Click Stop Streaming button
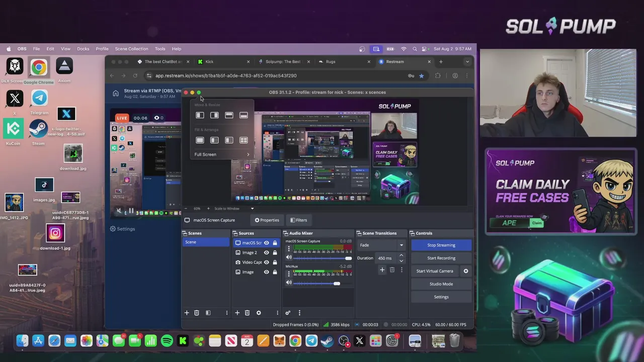This screenshot has width=644, height=362. click(x=441, y=245)
